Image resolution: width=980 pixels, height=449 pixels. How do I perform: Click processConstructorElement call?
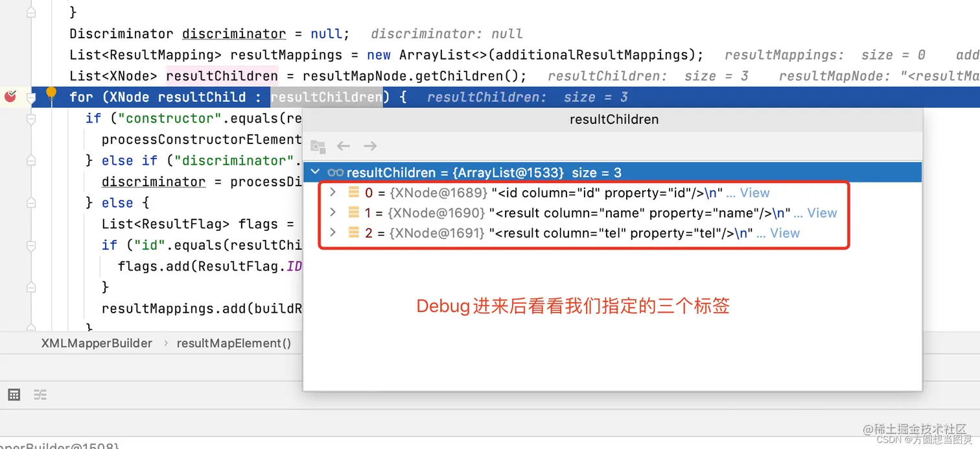pos(202,140)
